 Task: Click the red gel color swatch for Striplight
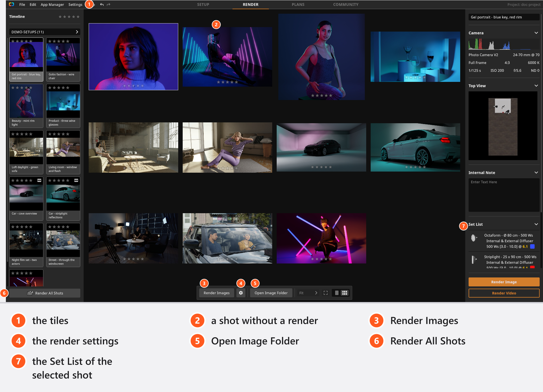tap(532, 267)
